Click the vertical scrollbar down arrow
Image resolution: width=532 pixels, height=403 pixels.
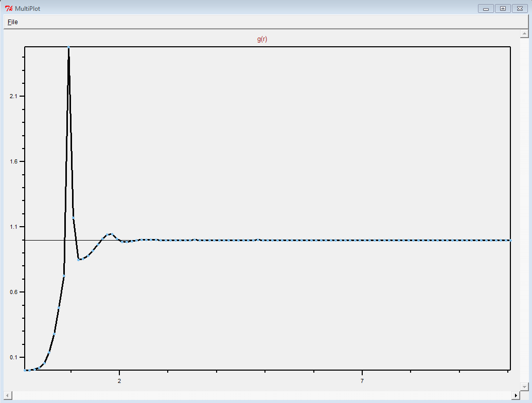pyautogui.click(x=524, y=387)
